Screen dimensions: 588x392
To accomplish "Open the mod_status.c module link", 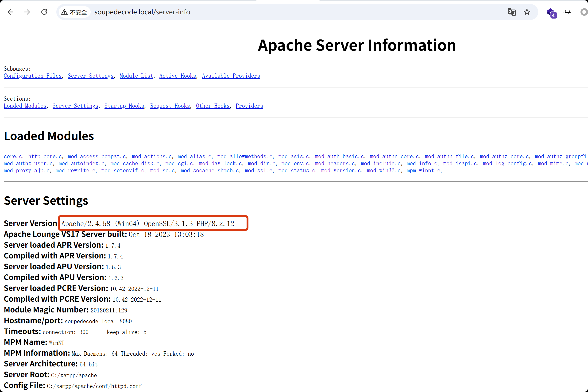I will 297,170.
